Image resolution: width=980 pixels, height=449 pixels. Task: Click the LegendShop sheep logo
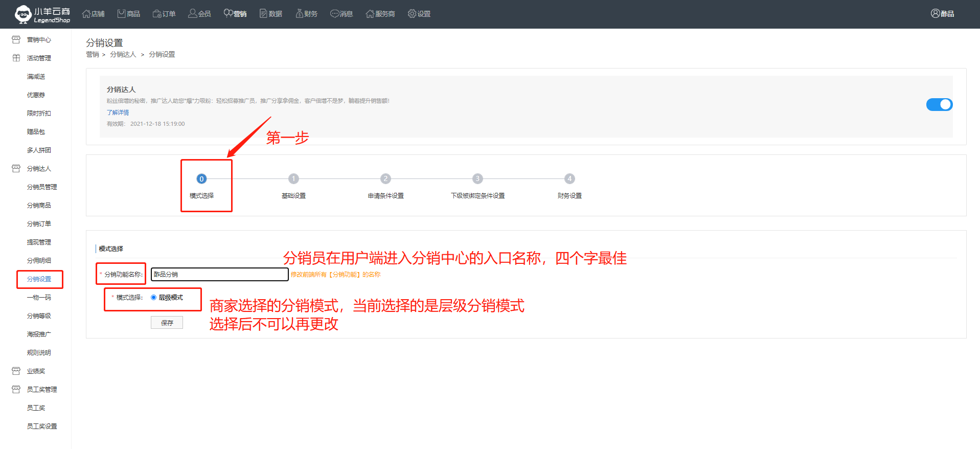(23, 14)
